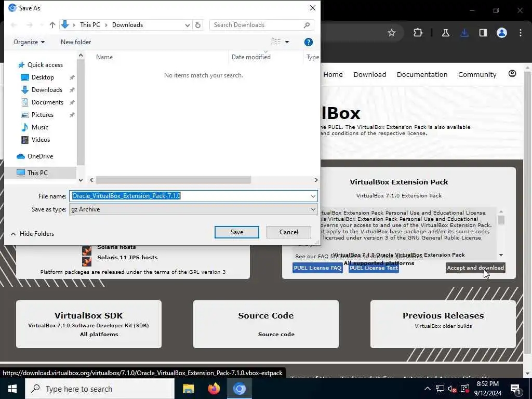Open the Download nav item
532x399 pixels.
tap(370, 75)
